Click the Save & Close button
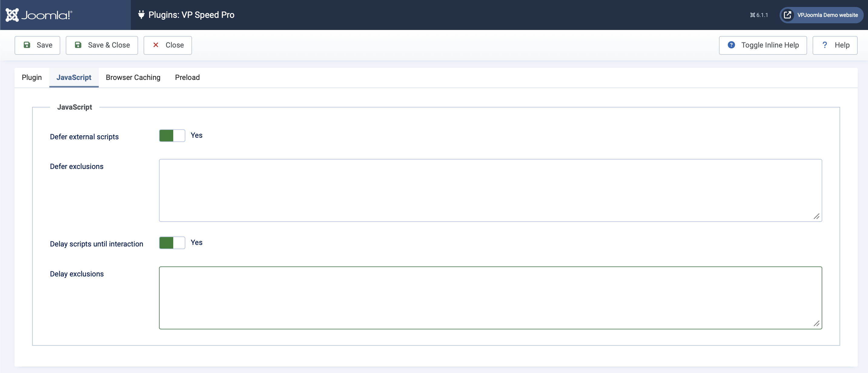Screen dimensions: 868x373 [102, 45]
